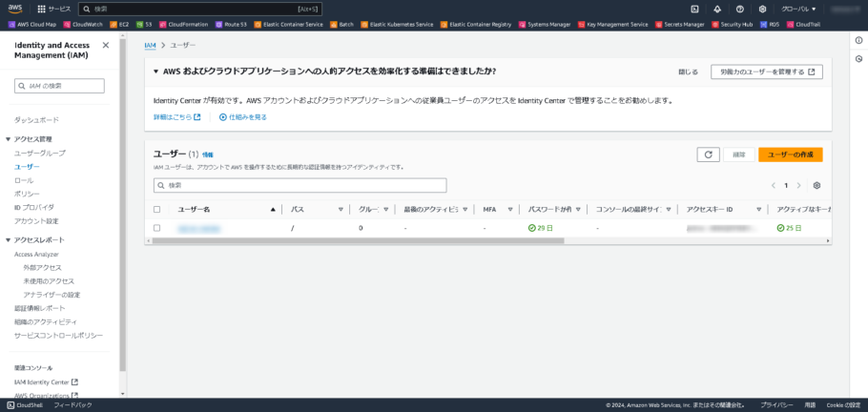Sort the パス column
This screenshot has width=868, height=412.
click(x=341, y=209)
